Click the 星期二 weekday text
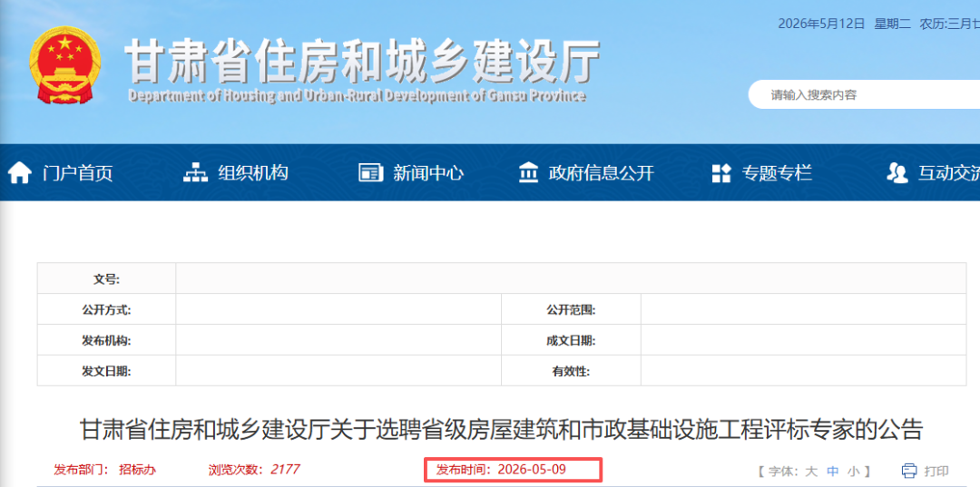Image resolution: width=980 pixels, height=487 pixels. [892, 24]
